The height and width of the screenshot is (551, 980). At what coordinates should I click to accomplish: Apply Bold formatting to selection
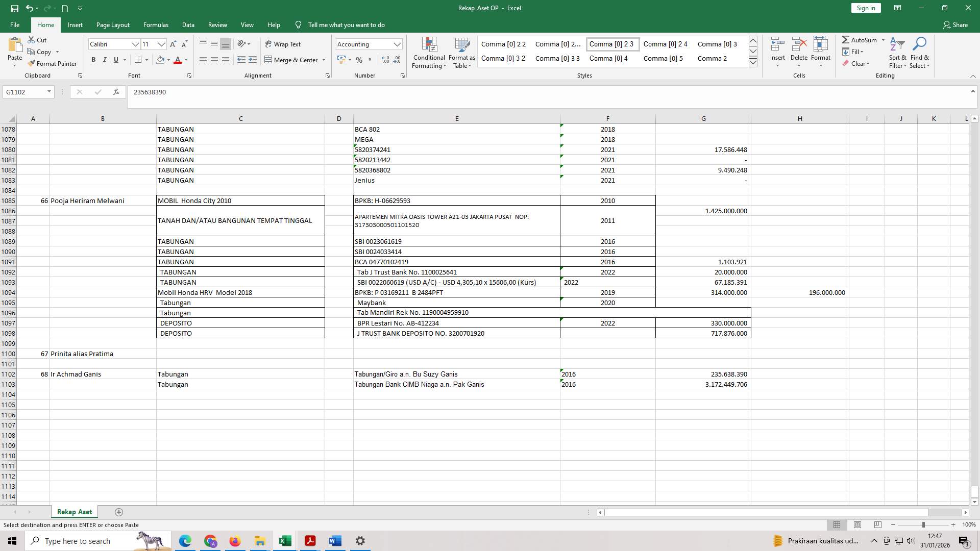(x=93, y=60)
